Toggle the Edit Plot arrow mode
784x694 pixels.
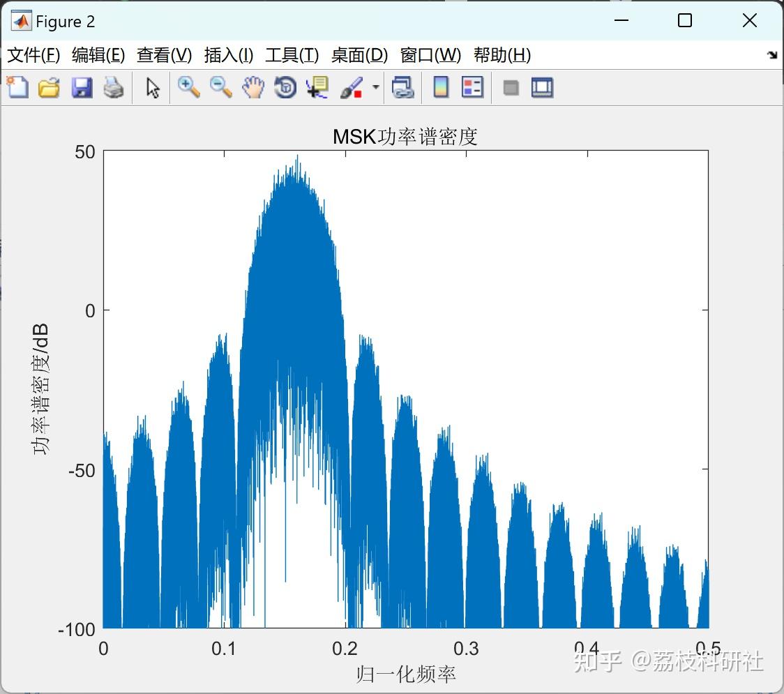[151, 88]
